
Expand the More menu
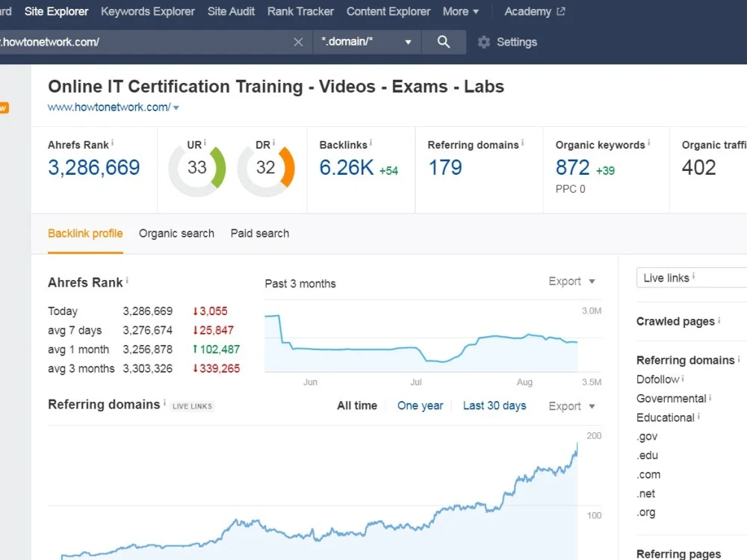click(460, 11)
